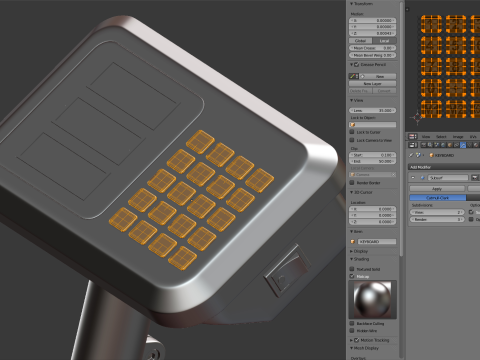The image size is (480, 360).
Task: Switch to the Render properties tab icon
Action: pos(423,145)
